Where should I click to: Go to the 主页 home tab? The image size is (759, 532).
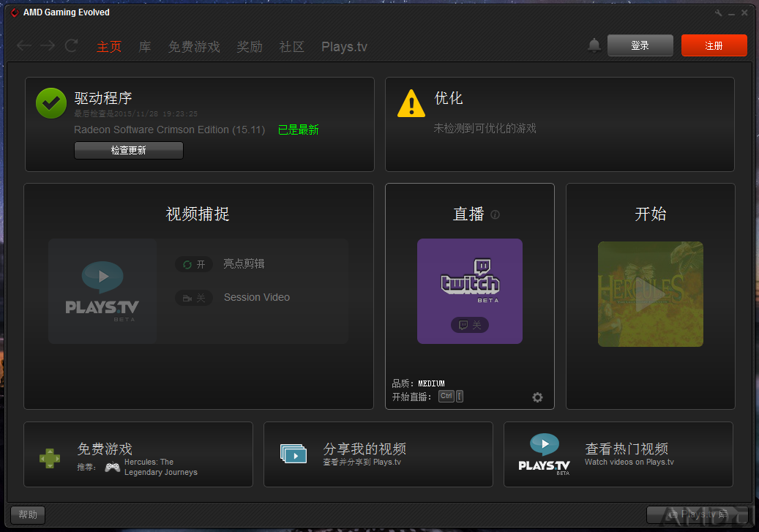pyautogui.click(x=109, y=47)
